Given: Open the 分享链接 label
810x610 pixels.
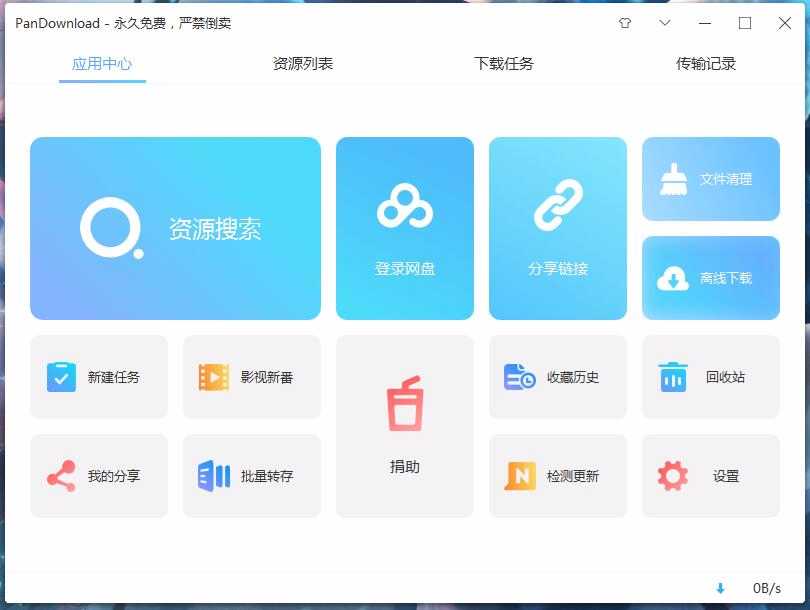Looking at the screenshot, I should tap(558, 269).
